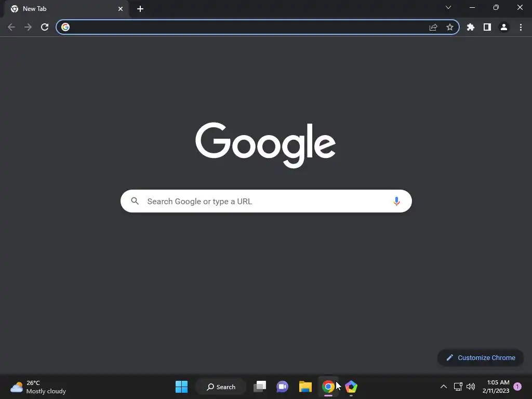Open a new tab with plus button
The image size is (532, 399).
(x=140, y=9)
